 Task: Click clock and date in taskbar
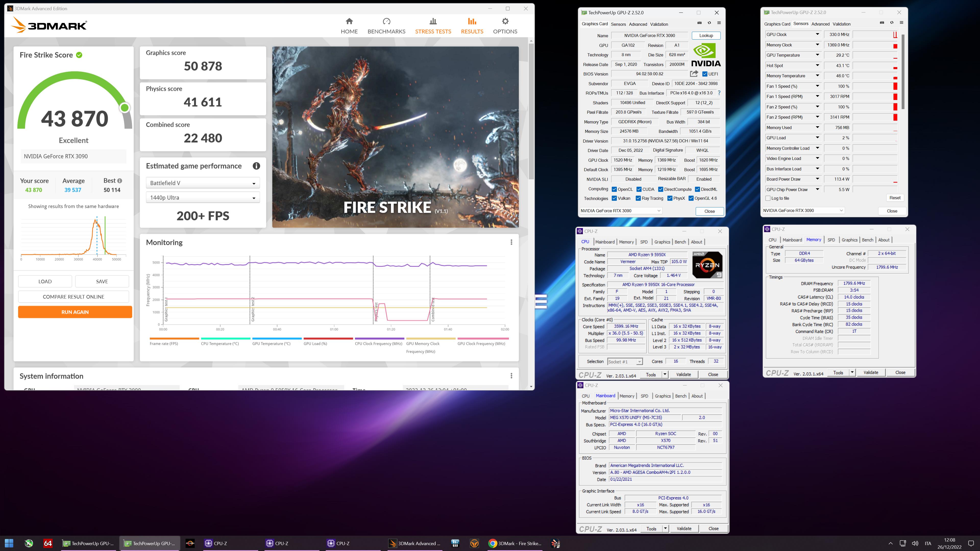point(949,543)
